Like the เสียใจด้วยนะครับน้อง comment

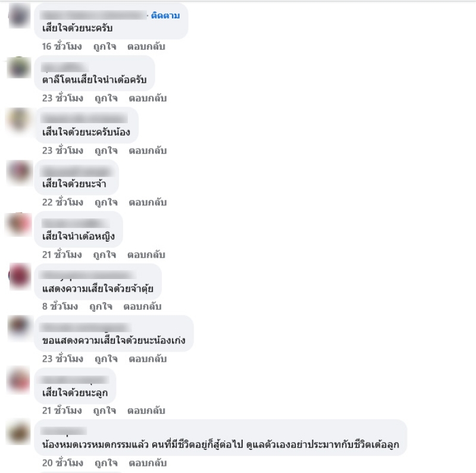(x=106, y=151)
